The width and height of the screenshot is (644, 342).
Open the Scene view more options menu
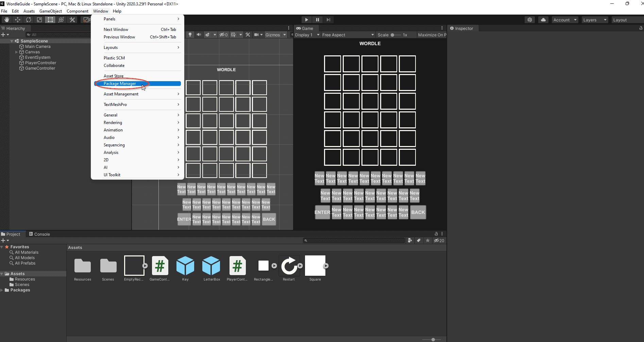289,28
